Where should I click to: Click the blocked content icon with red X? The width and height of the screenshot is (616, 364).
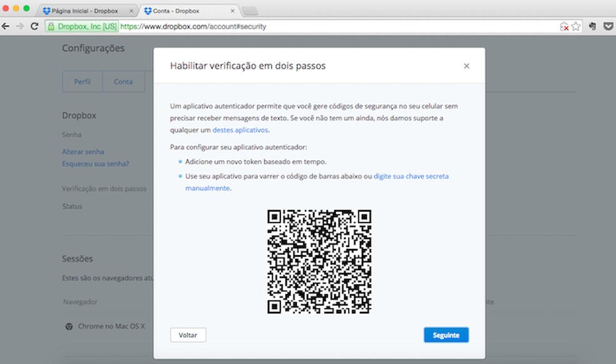563,26
